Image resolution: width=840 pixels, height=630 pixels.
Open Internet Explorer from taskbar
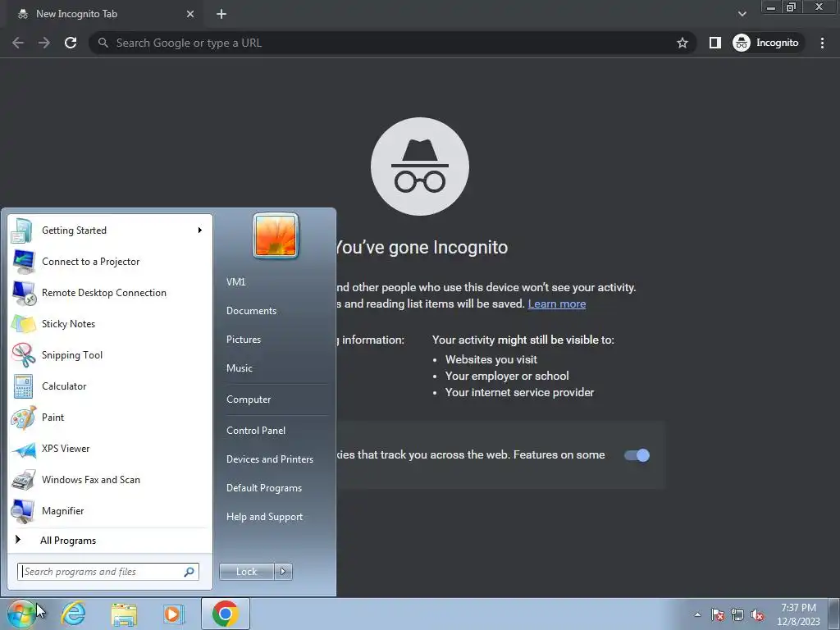(x=73, y=614)
